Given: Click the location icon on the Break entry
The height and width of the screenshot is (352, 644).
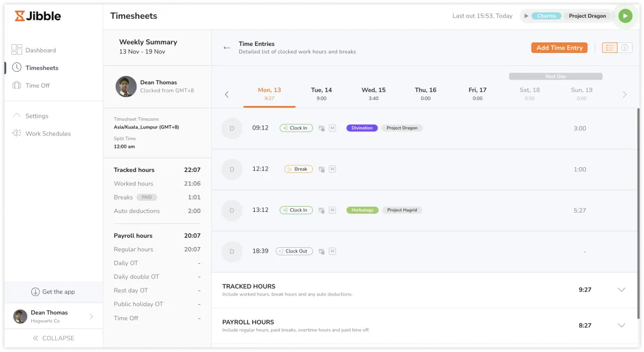Looking at the screenshot, I should 322,170.
